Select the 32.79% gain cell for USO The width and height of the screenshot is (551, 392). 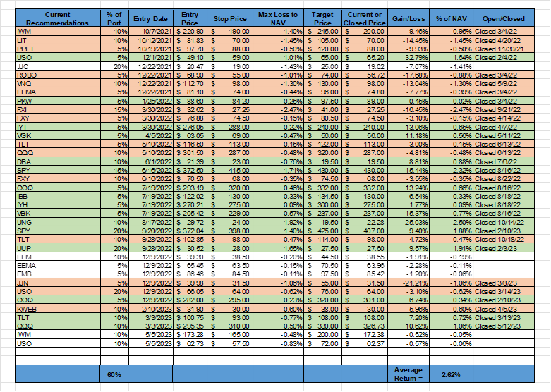408,58
